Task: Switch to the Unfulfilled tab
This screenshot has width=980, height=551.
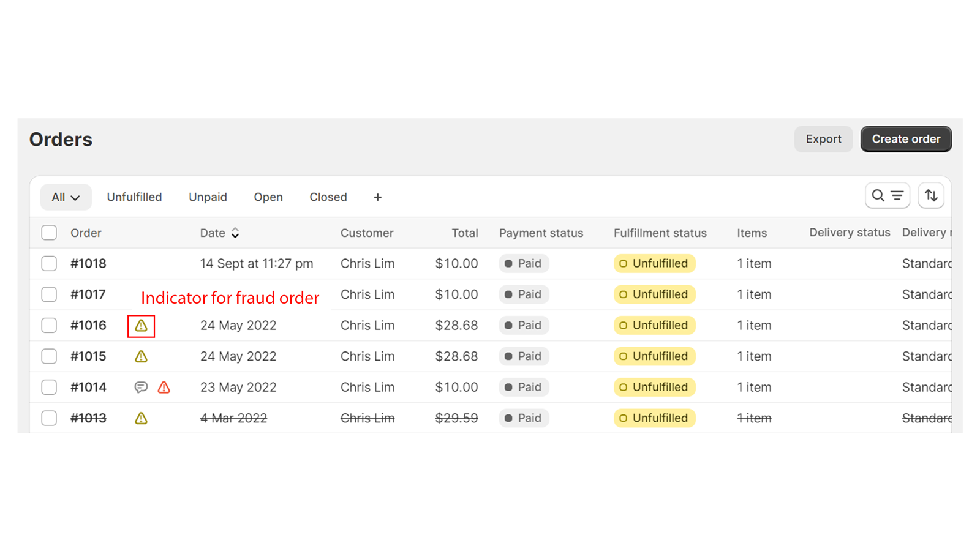Action: 134,197
